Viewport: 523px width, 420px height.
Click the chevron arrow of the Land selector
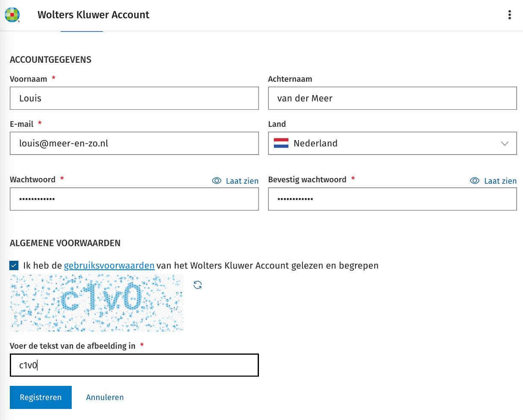[505, 143]
